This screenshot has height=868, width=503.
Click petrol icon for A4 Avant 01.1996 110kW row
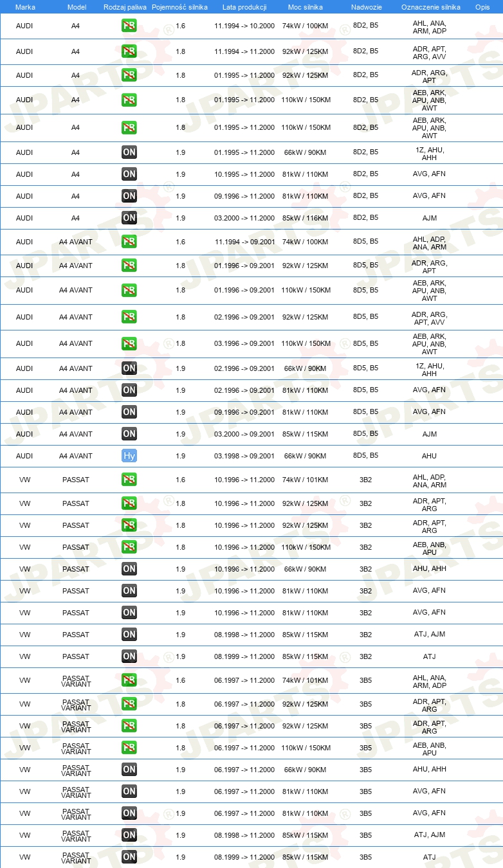click(129, 290)
